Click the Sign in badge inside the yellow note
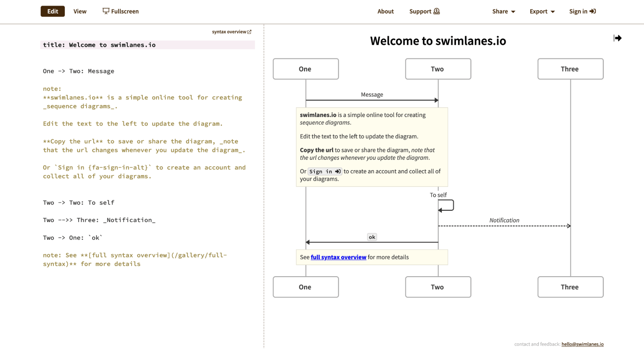 coord(325,171)
